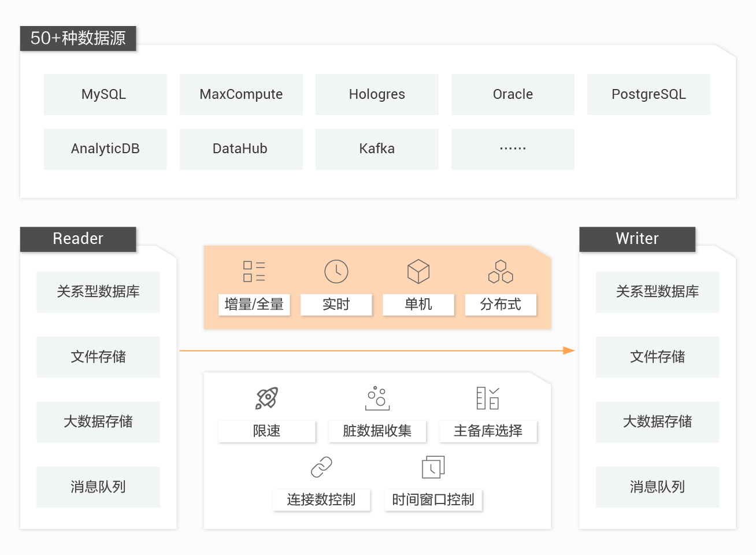Open the MySQL data source

click(105, 94)
